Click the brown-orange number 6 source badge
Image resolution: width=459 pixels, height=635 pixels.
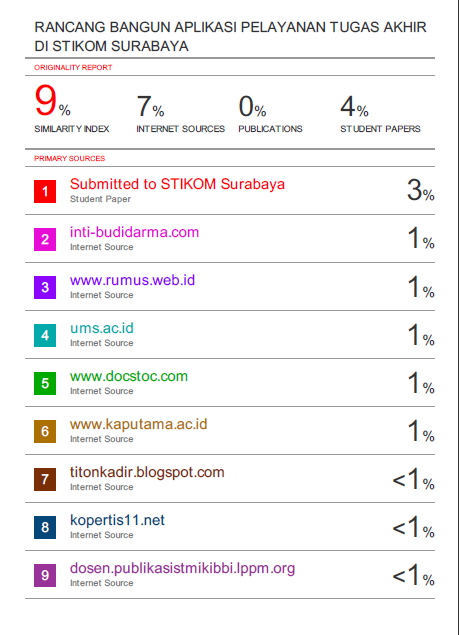pyautogui.click(x=45, y=431)
